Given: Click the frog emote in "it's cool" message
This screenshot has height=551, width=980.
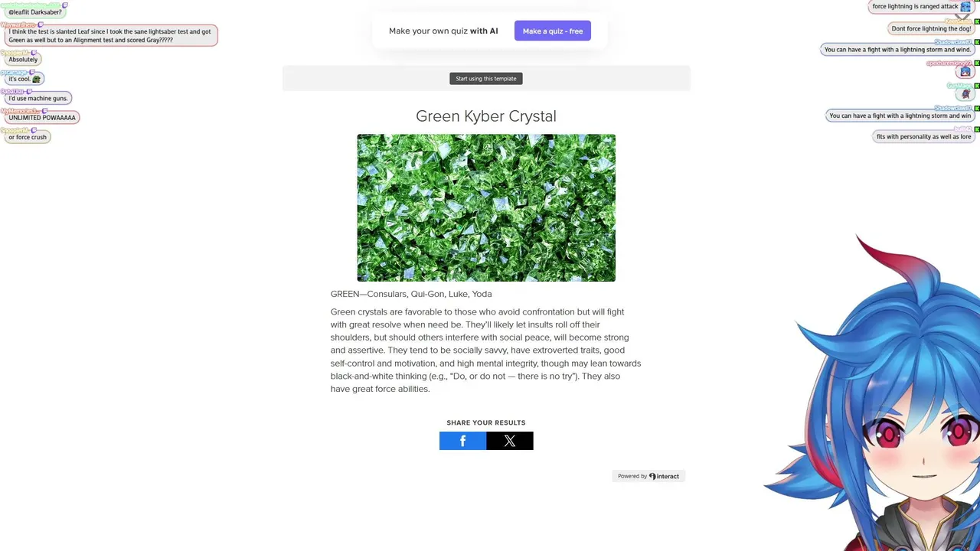Looking at the screenshot, I should (x=36, y=79).
